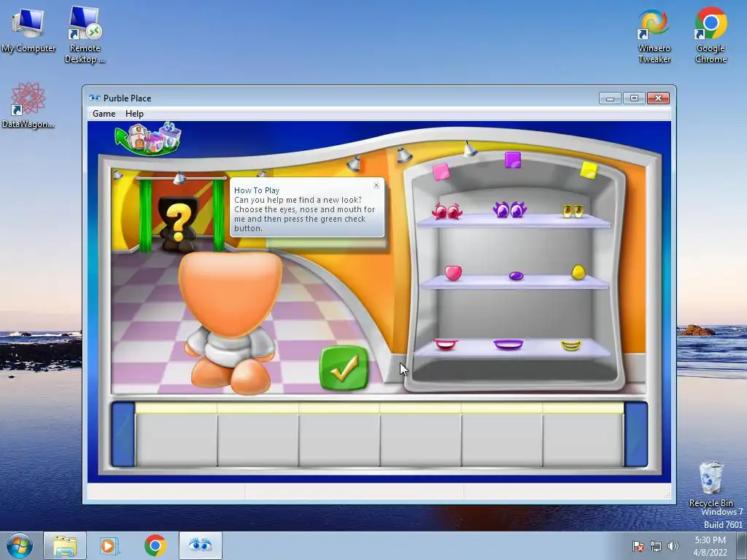The width and height of the screenshot is (747, 560).
Task: Open Windows Explorer from taskbar
Action: [x=65, y=545]
